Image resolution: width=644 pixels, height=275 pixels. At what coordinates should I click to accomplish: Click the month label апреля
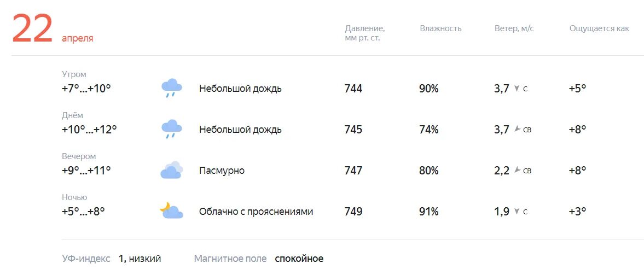78,39
